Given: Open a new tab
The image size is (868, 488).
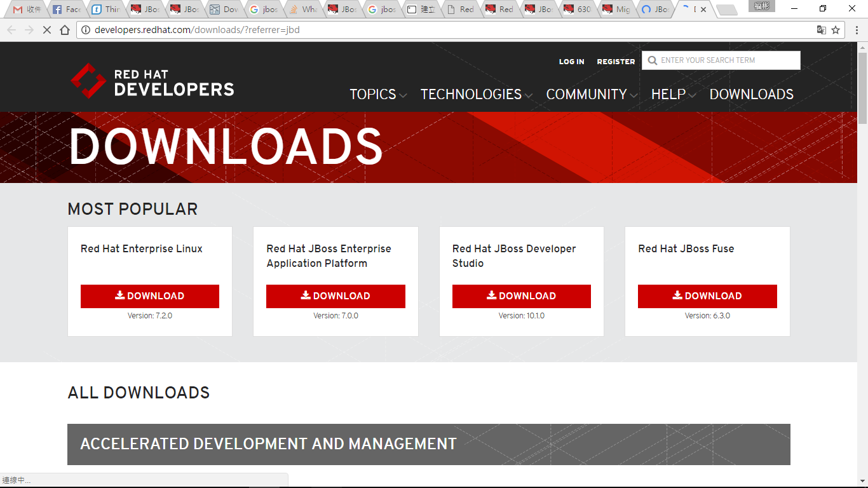Looking at the screenshot, I should pyautogui.click(x=726, y=10).
